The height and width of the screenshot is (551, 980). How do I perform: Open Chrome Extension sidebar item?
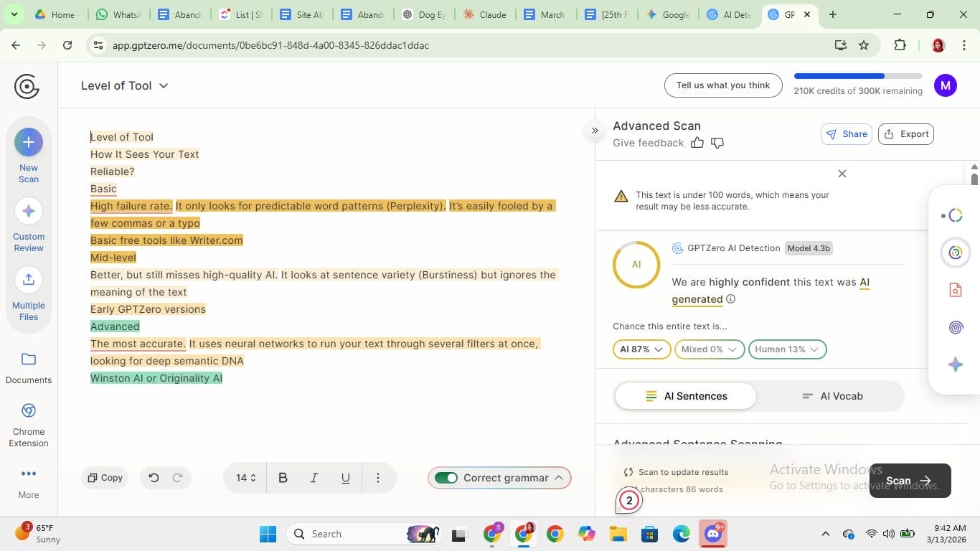(29, 425)
